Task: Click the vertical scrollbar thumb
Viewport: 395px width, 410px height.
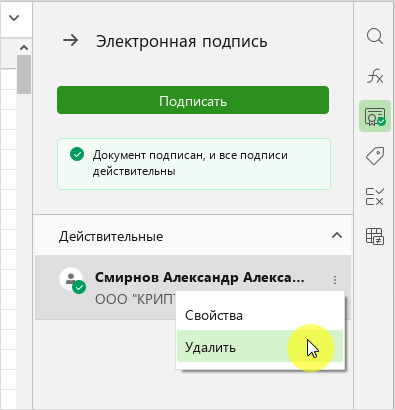Action: (x=24, y=74)
